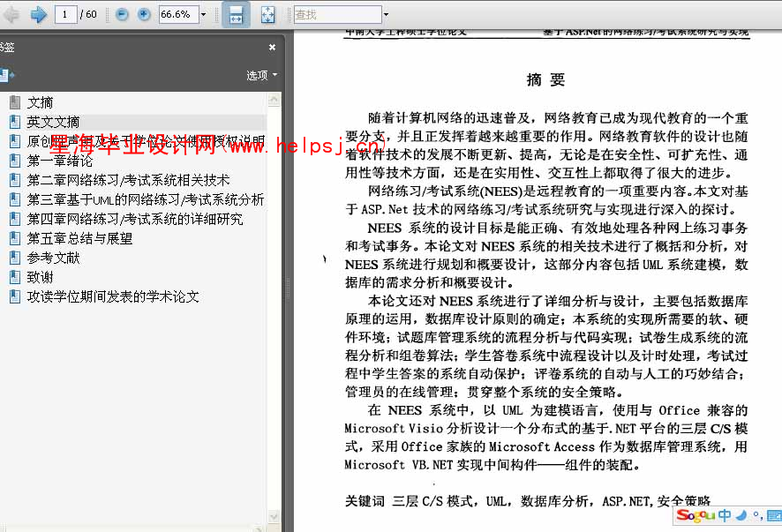Click the page number field
The height and width of the screenshot is (532, 782).
coord(64,14)
